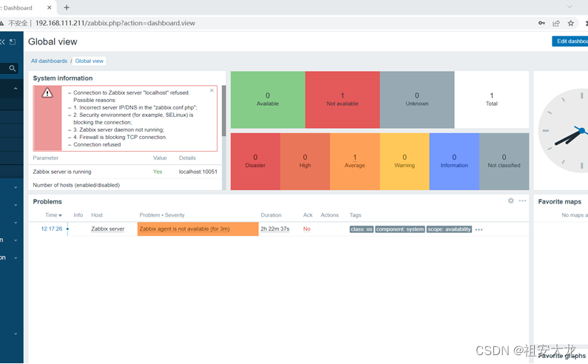Click the Number of hosts parameter row
The width and height of the screenshot is (588, 364).
125,185
